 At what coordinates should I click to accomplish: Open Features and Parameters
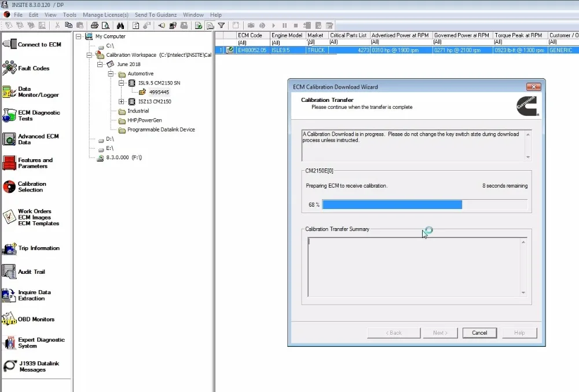(x=28, y=163)
